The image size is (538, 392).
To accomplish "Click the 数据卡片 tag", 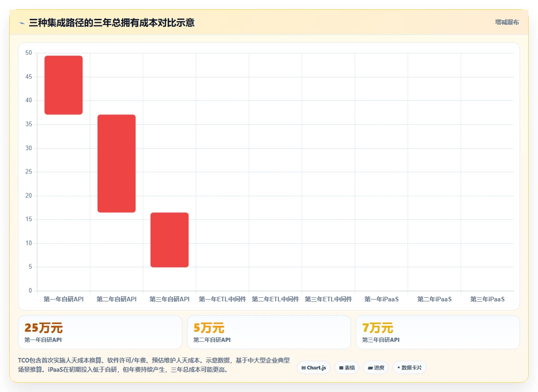I will coord(409,368).
